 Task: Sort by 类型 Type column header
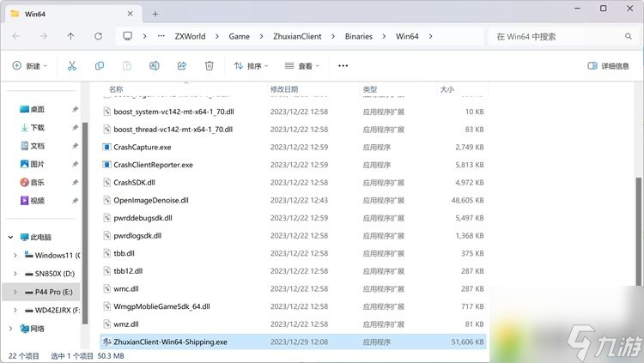point(370,89)
